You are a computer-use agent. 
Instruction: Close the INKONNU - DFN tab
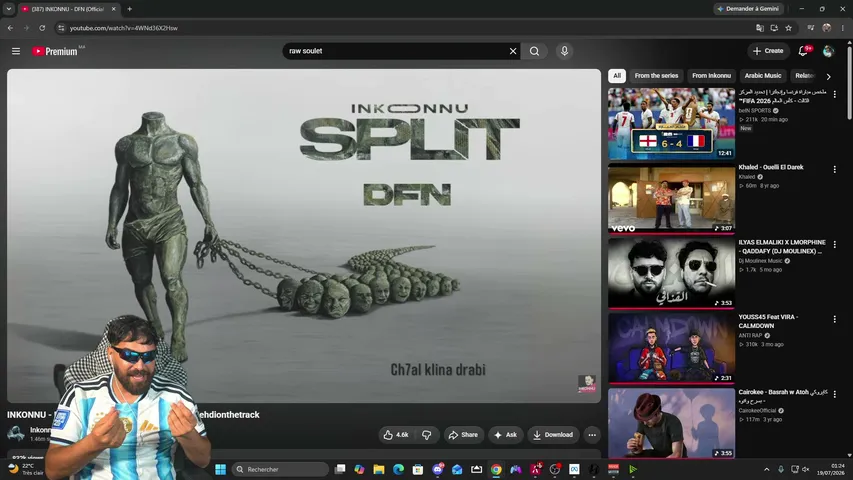point(114,9)
